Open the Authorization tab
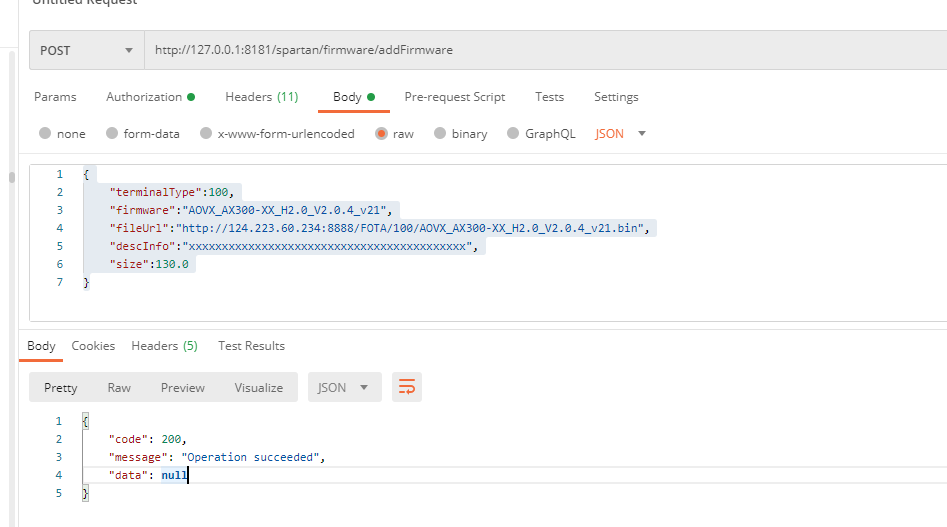The image size is (947, 527). pyautogui.click(x=149, y=97)
